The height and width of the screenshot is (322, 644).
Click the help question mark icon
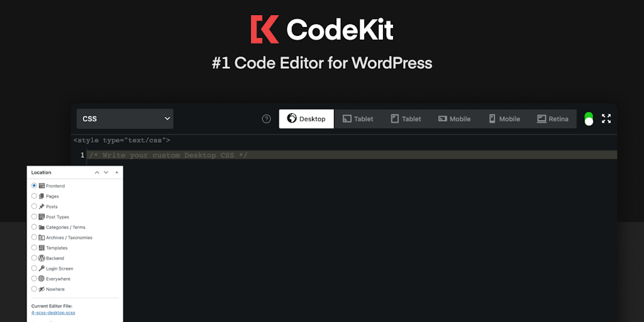(267, 119)
